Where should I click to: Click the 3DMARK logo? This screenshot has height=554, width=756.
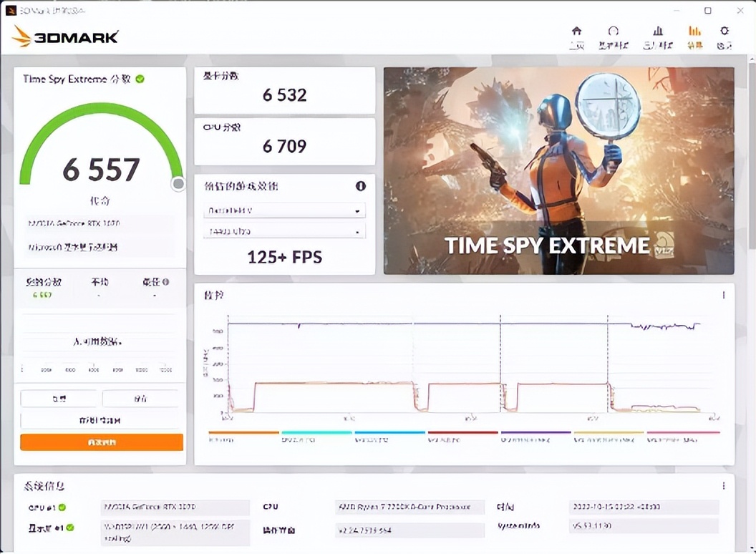click(x=66, y=37)
